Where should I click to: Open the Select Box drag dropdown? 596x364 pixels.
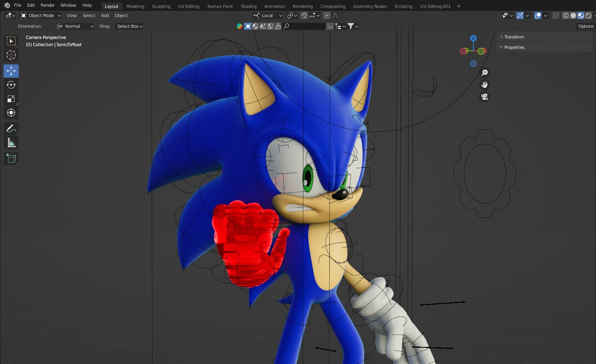point(129,26)
